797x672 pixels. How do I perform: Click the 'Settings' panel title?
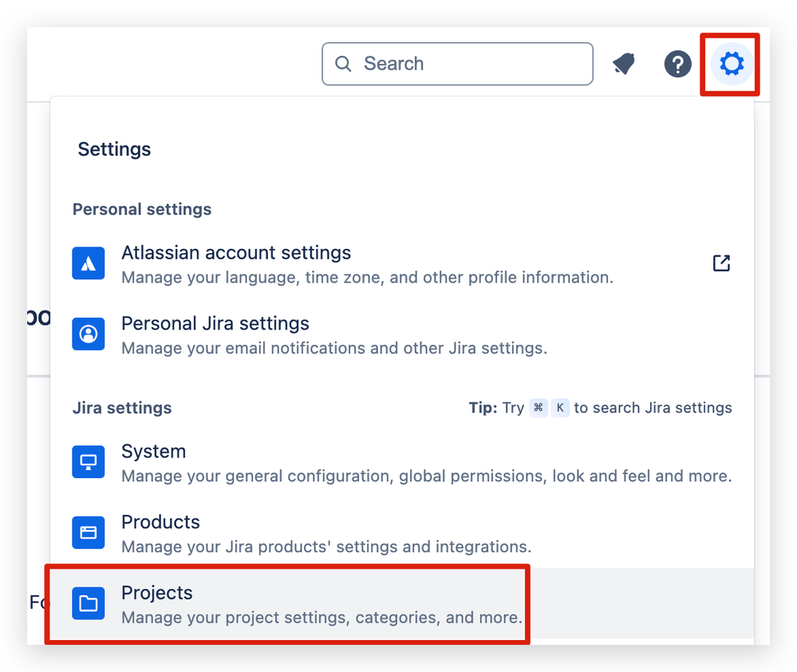[x=114, y=149]
